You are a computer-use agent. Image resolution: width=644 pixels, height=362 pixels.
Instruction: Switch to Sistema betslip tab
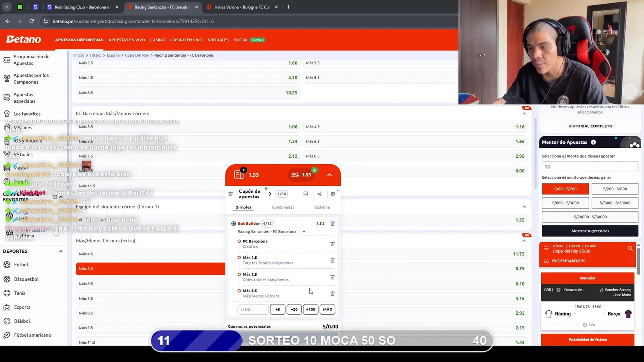[322, 207]
